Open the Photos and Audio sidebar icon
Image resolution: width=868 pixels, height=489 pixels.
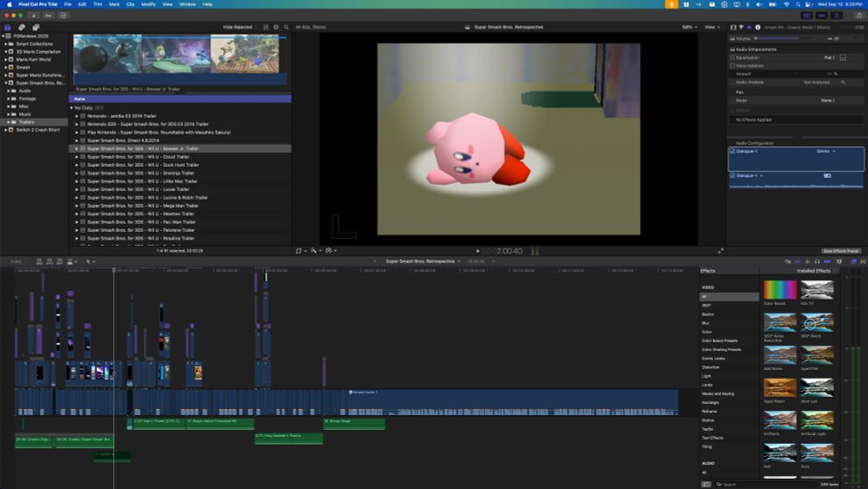pos(22,27)
